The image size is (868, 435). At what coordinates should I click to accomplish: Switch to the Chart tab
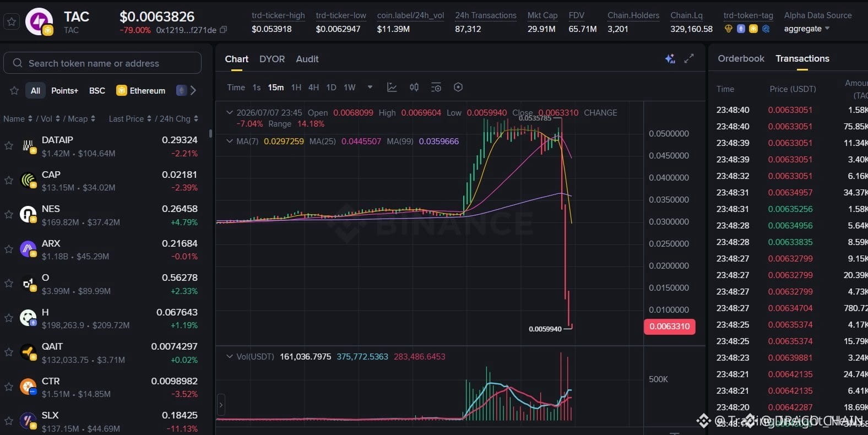coord(236,59)
